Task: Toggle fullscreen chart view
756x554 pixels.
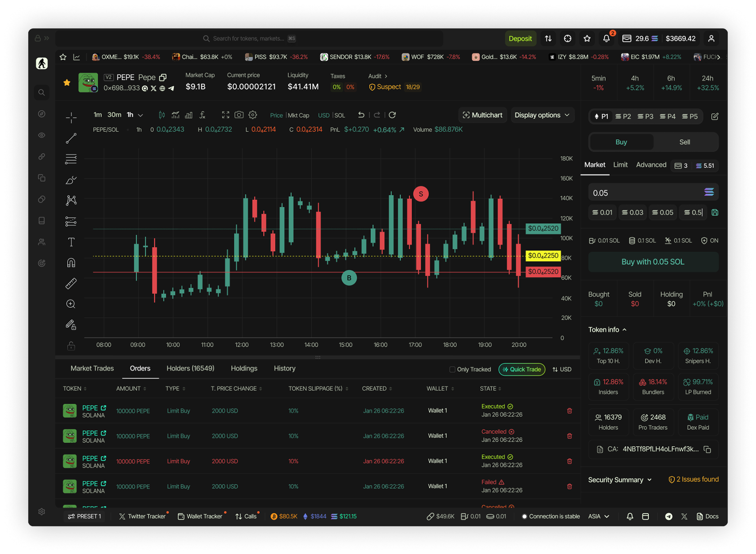Action: point(225,115)
